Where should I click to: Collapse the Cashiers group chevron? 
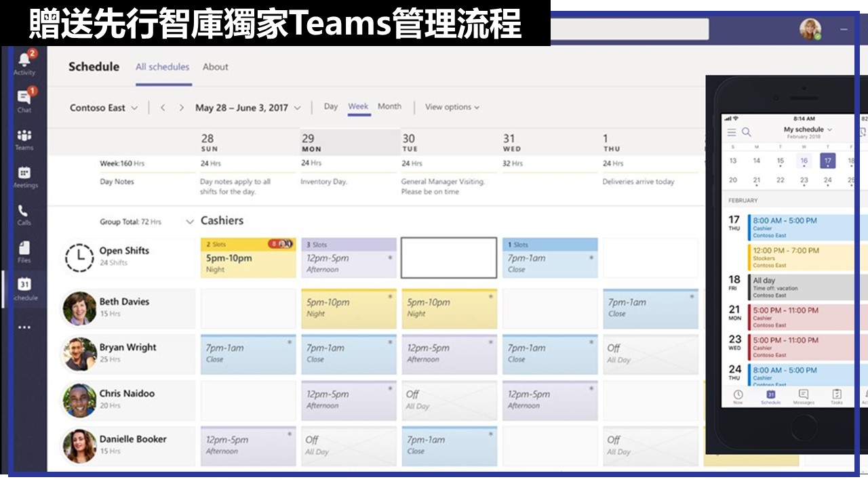190,222
